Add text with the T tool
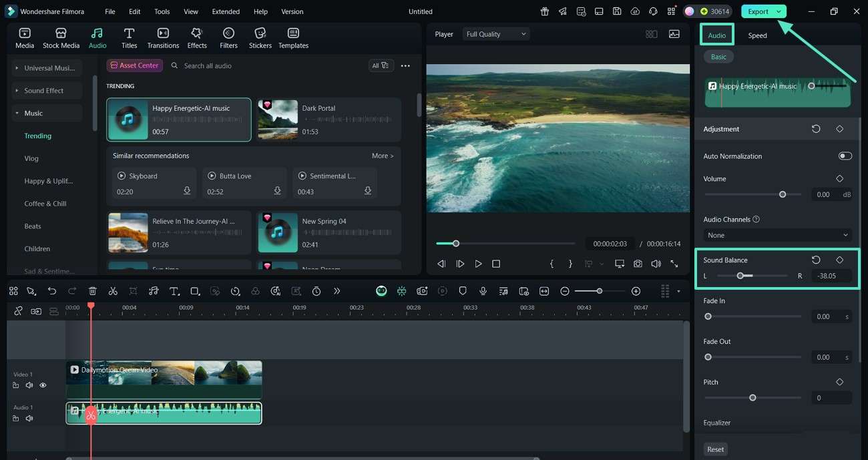Viewport: 868px width, 460px height. (x=174, y=291)
